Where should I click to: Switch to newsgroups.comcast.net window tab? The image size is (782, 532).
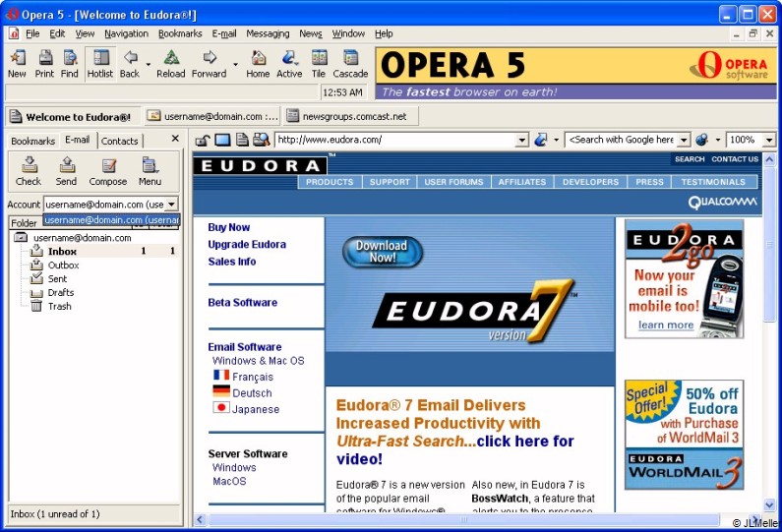click(x=350, y=116)
